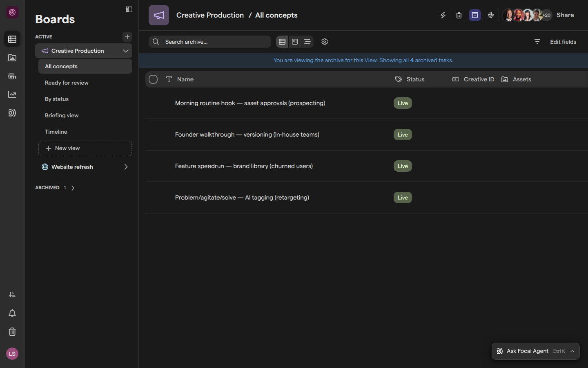The width and height of the screenshot is (588, 368).
Task: Open the automations lightning bolt
Action: point(443,15)
